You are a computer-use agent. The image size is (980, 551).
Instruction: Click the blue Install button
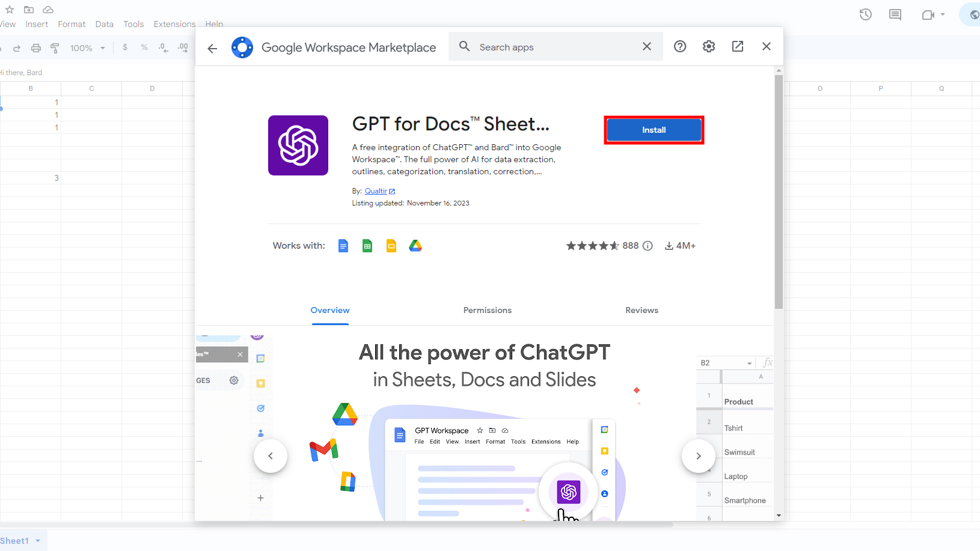tap(654, 130)
